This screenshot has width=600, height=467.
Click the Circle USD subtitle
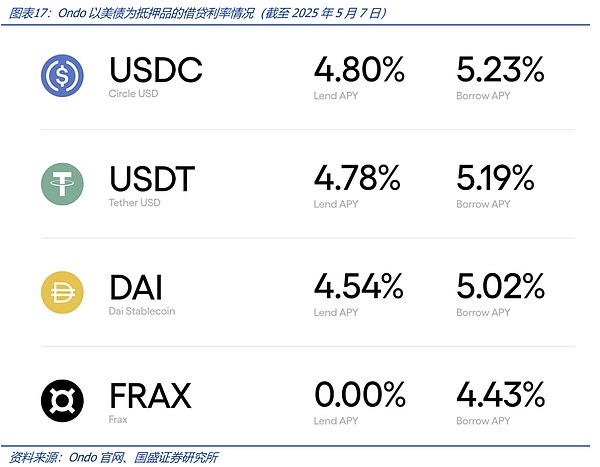[x=132, y=95]
